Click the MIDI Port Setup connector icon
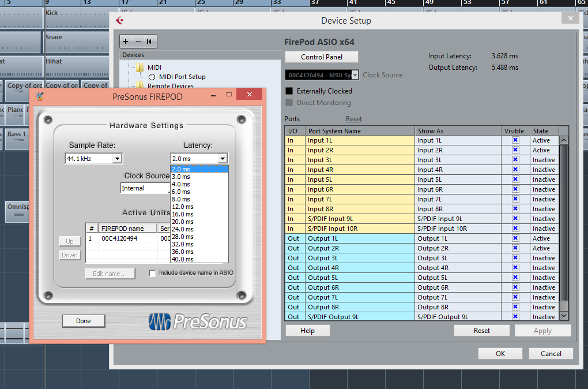Screen dimensions: 588x389 [x=152, y=77]
